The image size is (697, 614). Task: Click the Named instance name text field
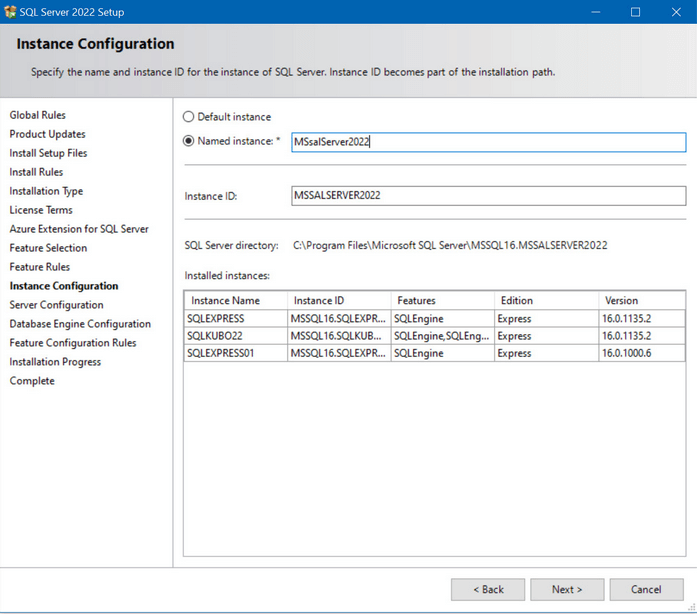487,142
